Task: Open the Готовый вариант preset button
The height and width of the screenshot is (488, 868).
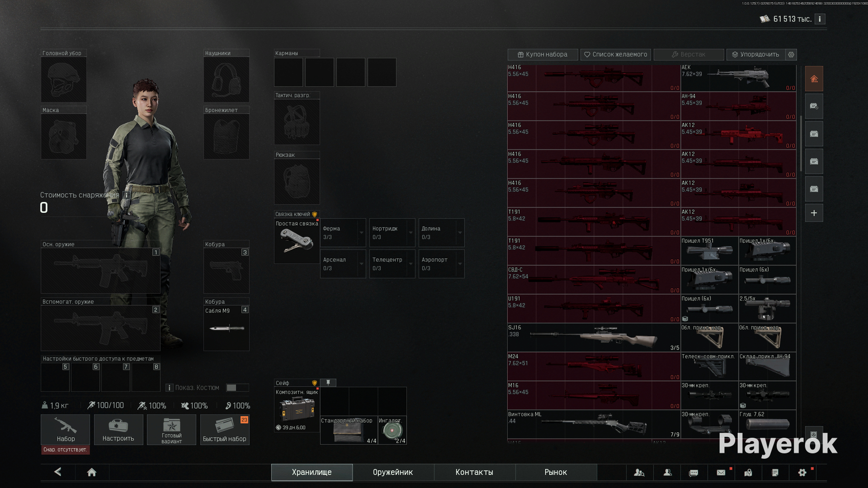Action: [x=171, y=429]
